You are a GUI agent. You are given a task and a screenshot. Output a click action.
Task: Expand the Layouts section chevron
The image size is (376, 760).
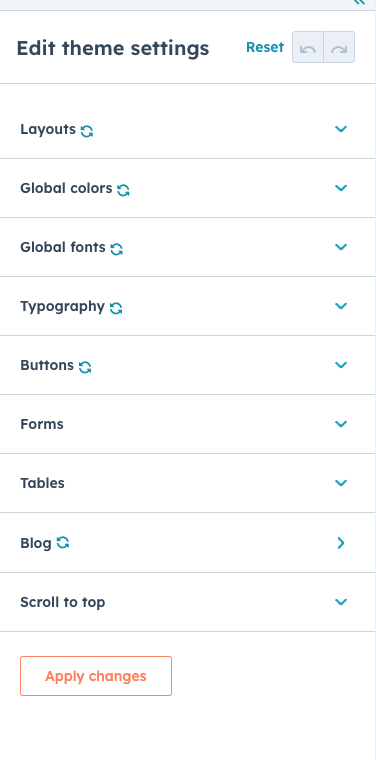(341, 129)
